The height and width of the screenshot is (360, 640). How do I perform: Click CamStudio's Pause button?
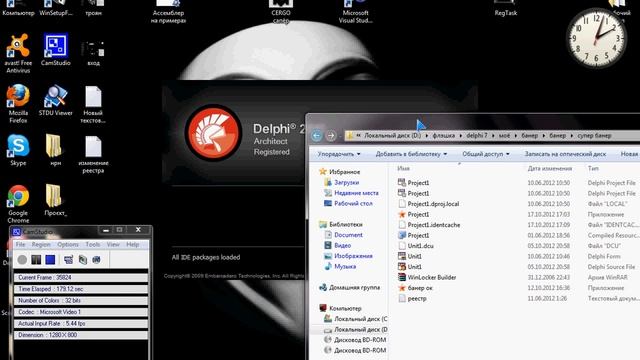[x=36, y=260]
